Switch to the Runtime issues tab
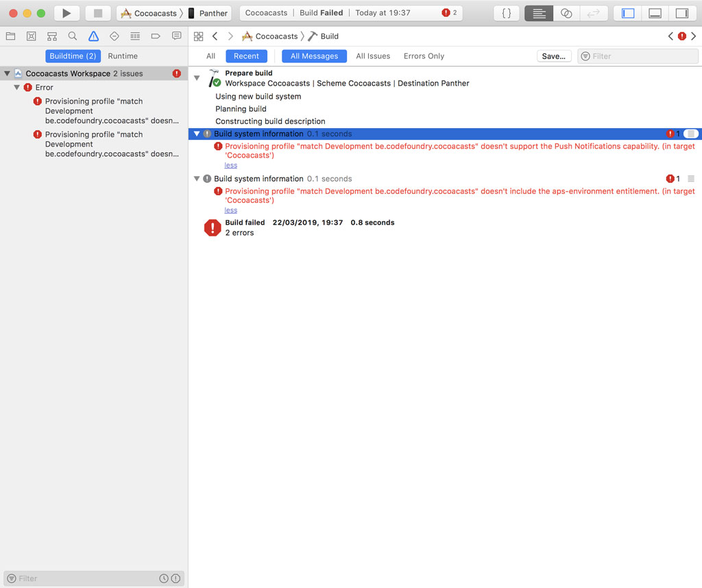The height and width of the screenshot is (588, 702). pyautogui.click(x=123, y=56)
